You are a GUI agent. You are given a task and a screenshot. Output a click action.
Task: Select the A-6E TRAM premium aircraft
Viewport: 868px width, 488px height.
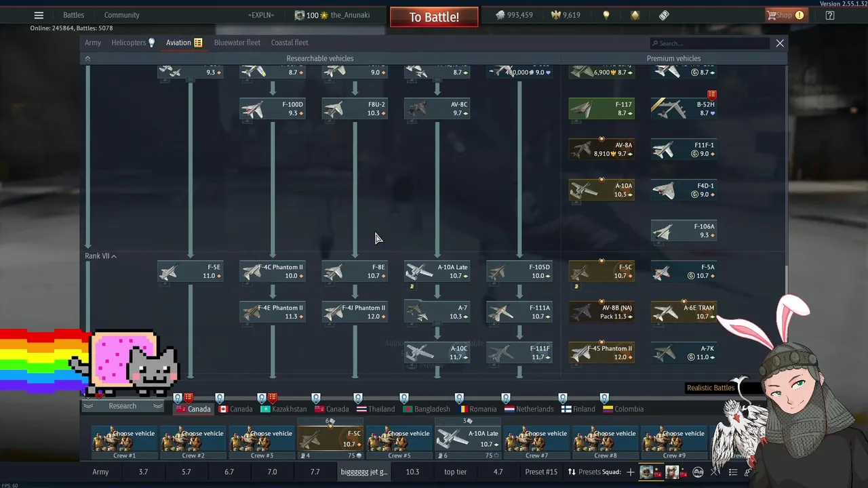click(x=684, y=312)
